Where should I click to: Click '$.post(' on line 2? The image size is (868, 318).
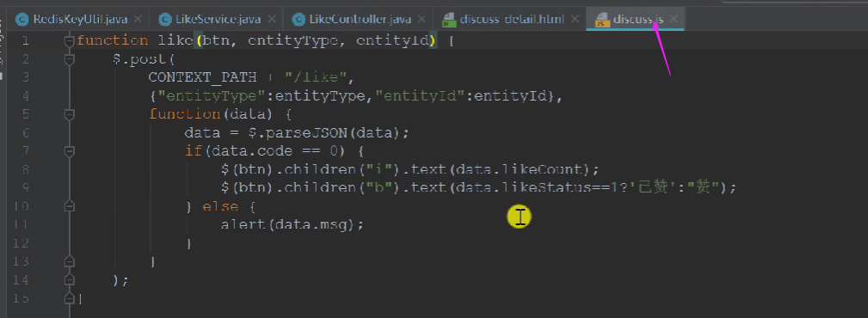[144, 59]
